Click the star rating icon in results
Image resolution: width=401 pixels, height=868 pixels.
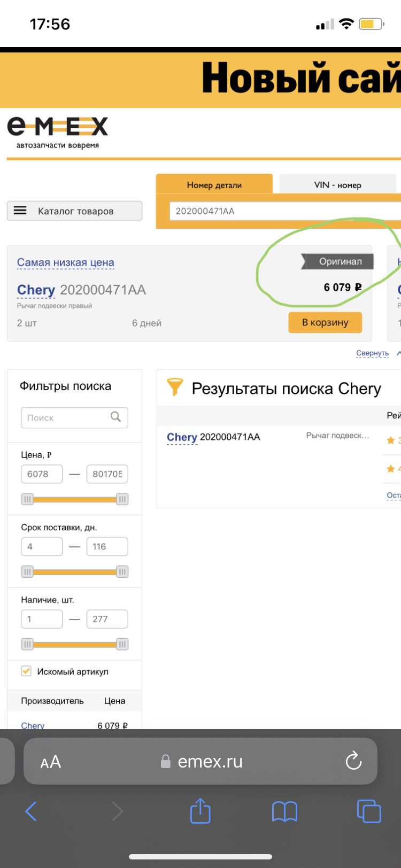tap(390, 440)
